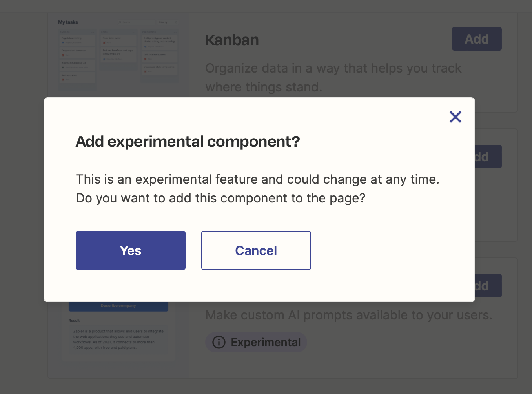Click the info icon in the Experimental badge
The image size is (532, 394).
click(x=219, y=342)
